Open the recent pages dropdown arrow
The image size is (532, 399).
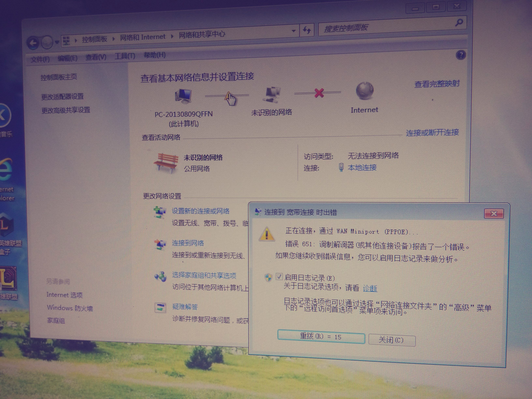pyautogui.click(x=57, y=42)
